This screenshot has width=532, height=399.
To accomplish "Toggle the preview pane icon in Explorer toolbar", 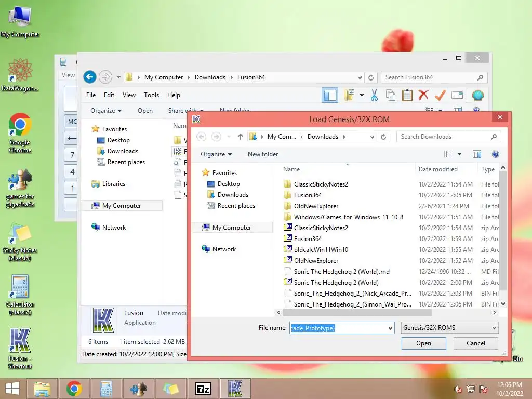I will coord(330,96).
